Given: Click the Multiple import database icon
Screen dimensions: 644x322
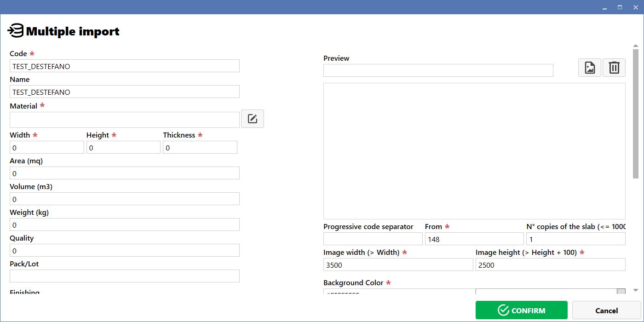Looking at the screenshot, I should click(x=15, y=31).
